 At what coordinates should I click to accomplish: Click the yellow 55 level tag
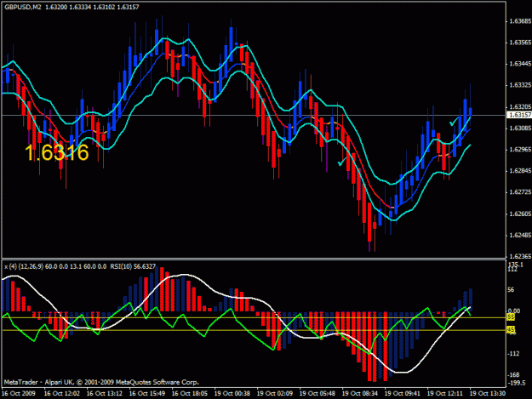click(x=510, y=317)
